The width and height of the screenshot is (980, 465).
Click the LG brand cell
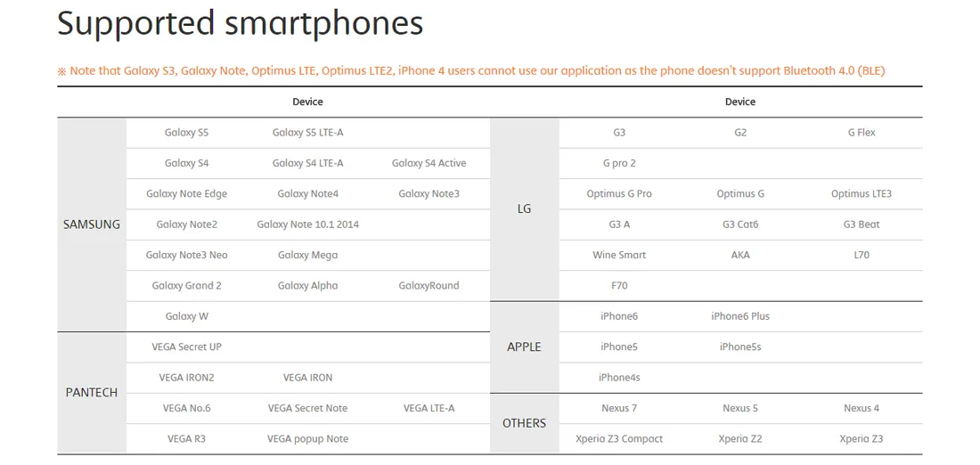tap(525, 208)
